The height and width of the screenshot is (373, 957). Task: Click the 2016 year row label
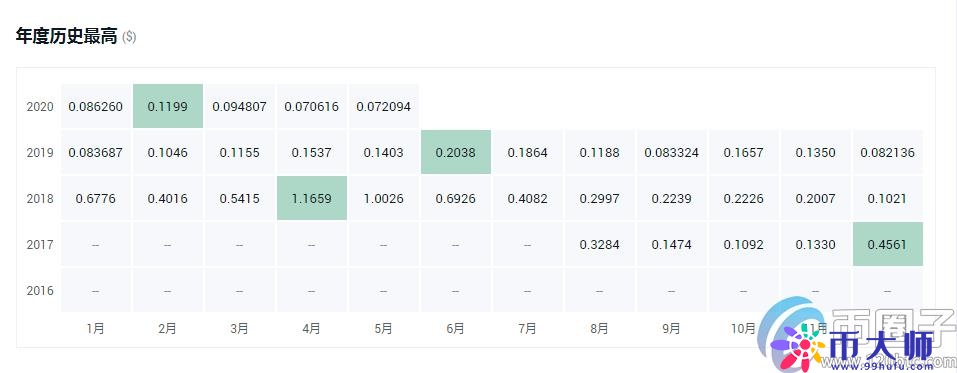pyautogui.click(x=40, y=291)
